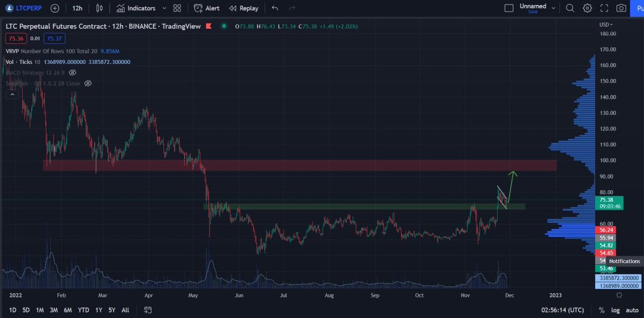This screenshot has height=318, width=644.
Task: Open the candlestick chart style selector
Action: 99,8
